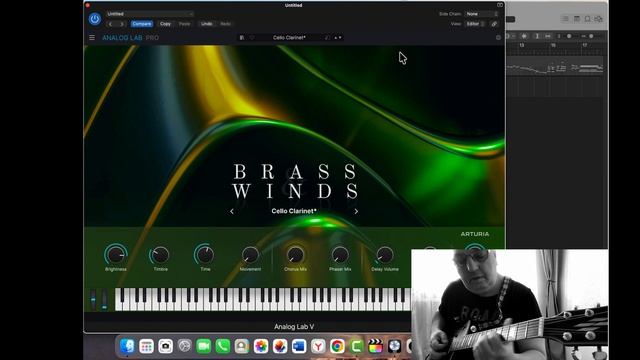Click the plugin window expand icon at top right
Image resolution: width=640 pixels, height=360 pixels.
coord(500,5)
